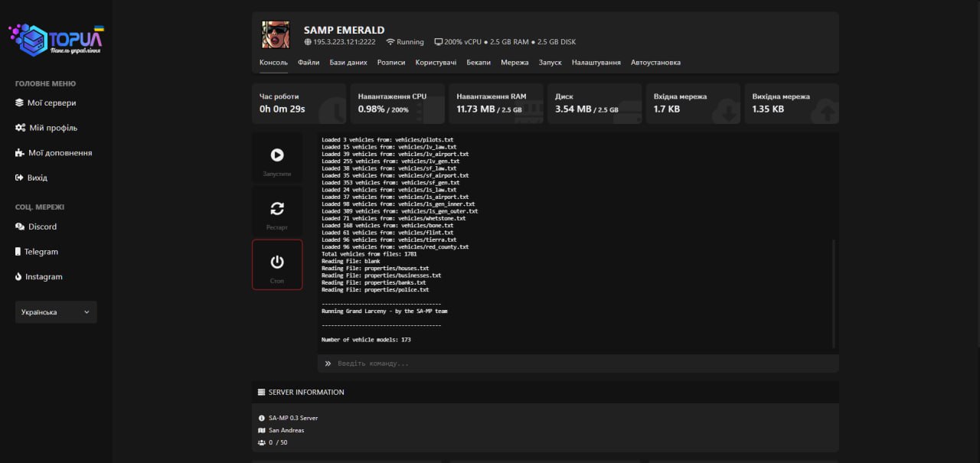Select the Бекапи tab
Viewport: 980px width, 463px height.
(x=479, y=63)
